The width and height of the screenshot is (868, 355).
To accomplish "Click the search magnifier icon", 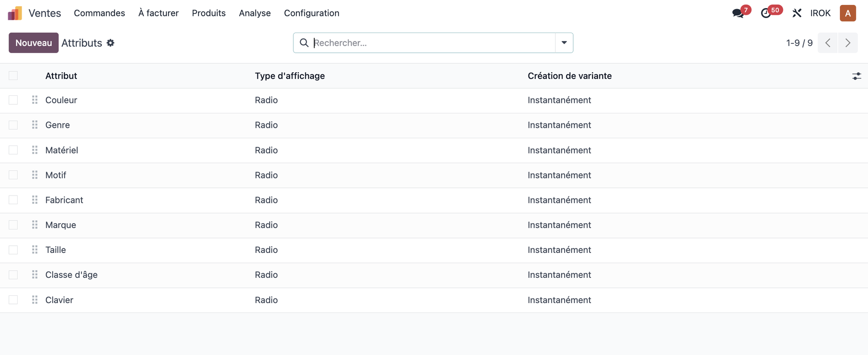I will click(x=304, y=43).
